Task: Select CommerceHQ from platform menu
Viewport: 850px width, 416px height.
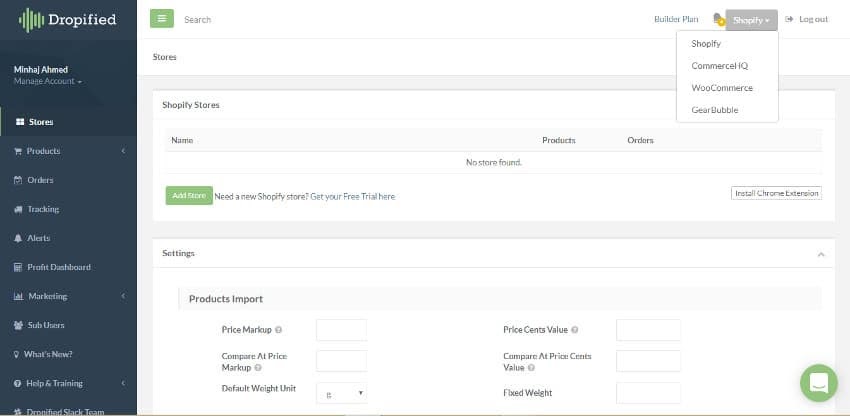Action: 719,66
